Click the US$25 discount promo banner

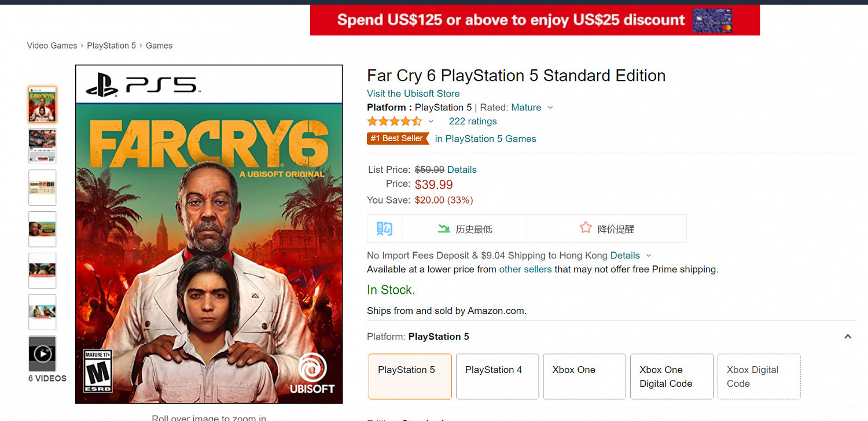coord(535,20)
